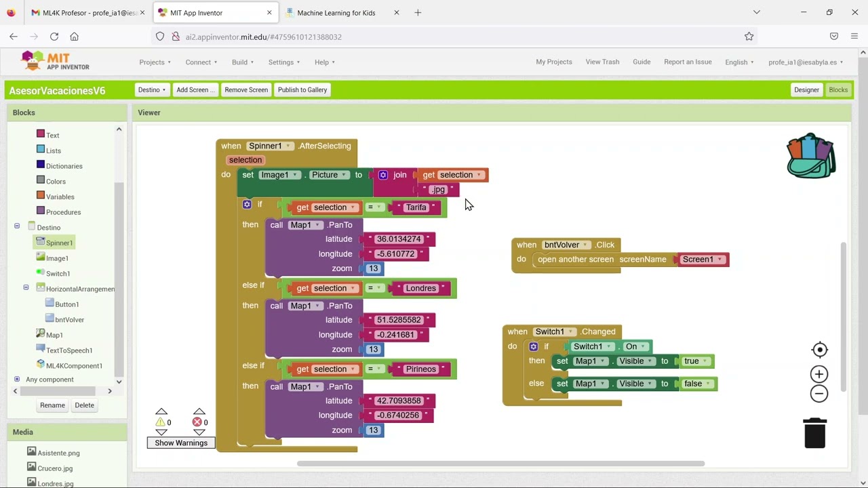Open View Trash link

click(x=602, y=62)
